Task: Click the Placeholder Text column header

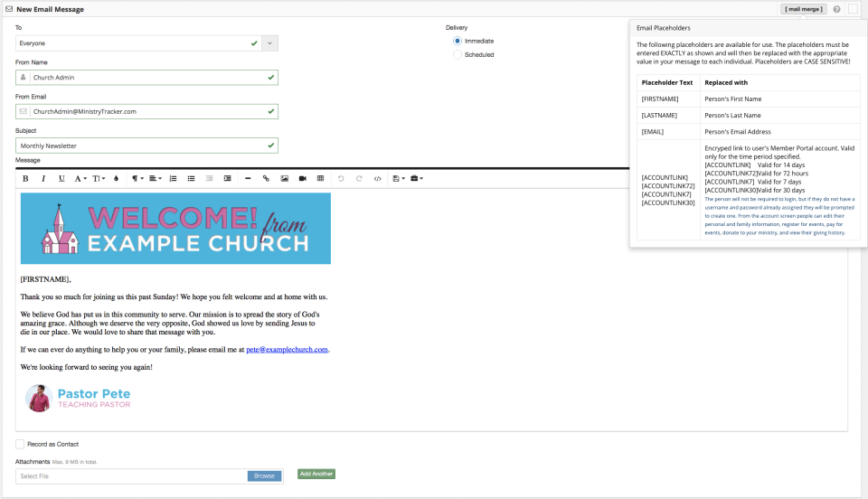Action: click(x=667, y=82)
